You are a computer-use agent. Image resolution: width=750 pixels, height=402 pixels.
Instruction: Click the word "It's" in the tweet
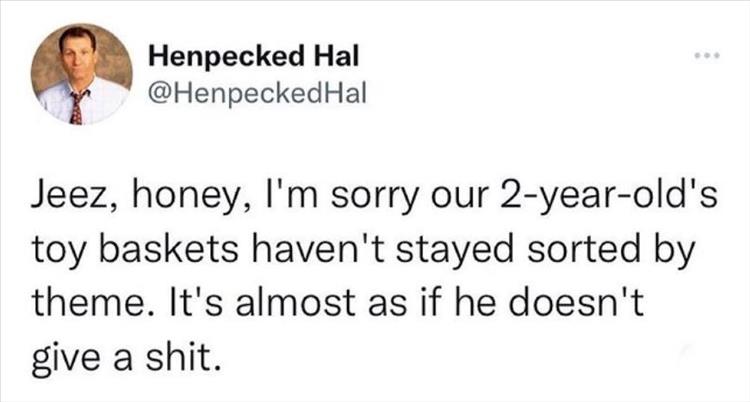190,301
